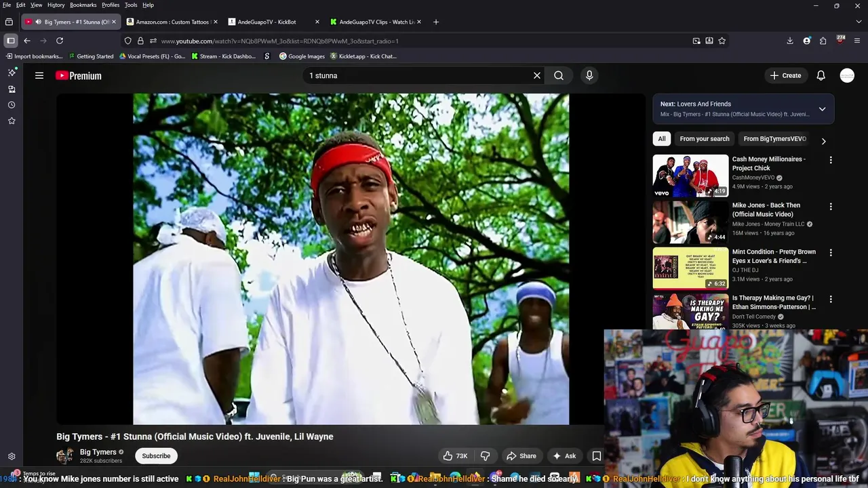Open Mint Condition Pretty Brown Eyes thumbnail
Viewport: 868px width, 488px height.
(x=690, y=268)
